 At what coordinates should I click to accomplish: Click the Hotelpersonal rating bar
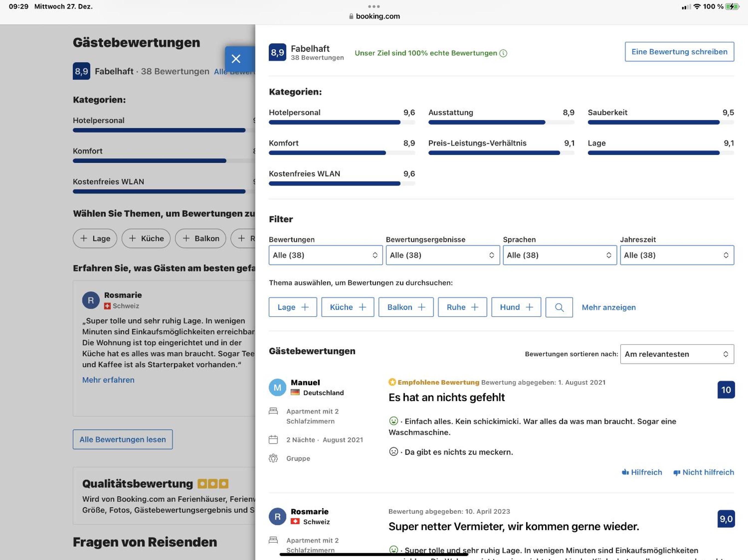[341, 122]
